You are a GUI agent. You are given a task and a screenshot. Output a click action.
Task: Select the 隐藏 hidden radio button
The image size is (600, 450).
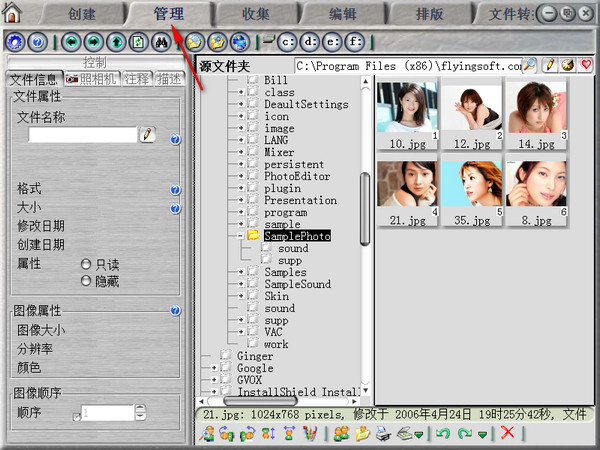(x=86, y=282)
